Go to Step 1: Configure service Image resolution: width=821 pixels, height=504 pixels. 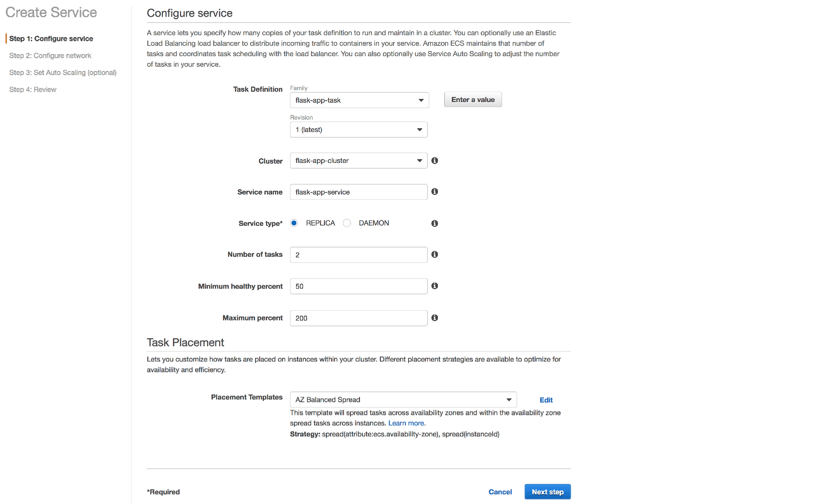(51, 39)
